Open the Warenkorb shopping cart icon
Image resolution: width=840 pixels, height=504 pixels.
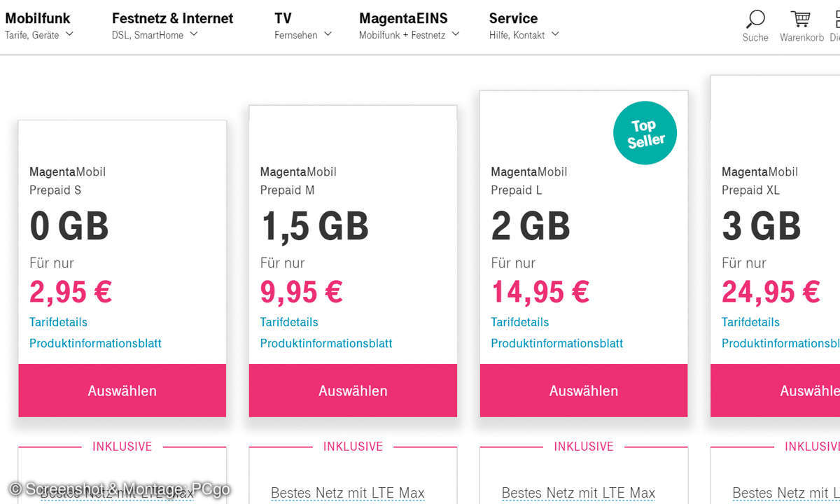pos(801,19)
